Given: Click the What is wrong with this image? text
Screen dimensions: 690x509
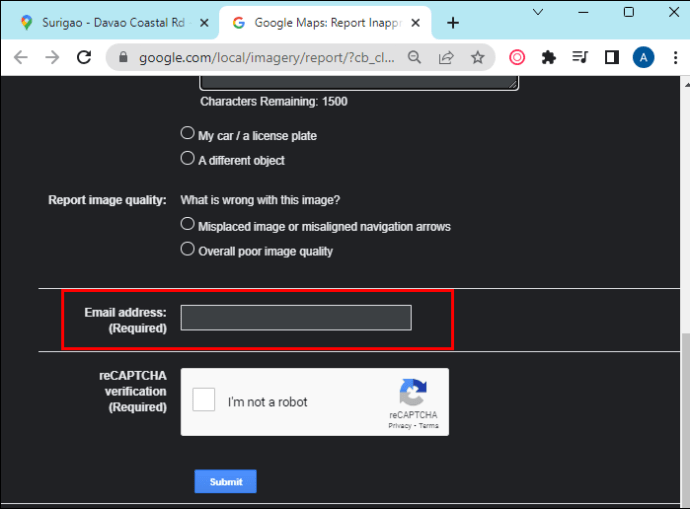Looking at the screenshot, I should click(x=260, y=200).
